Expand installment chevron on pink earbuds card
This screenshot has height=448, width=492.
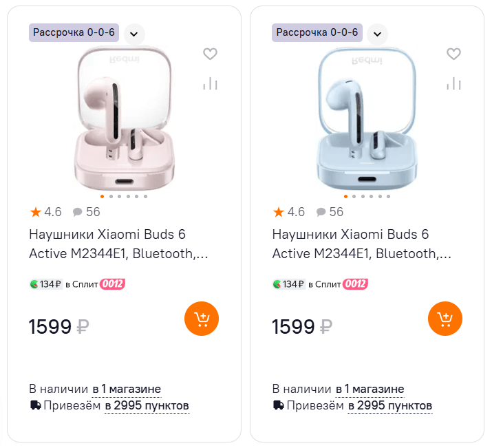134,33
